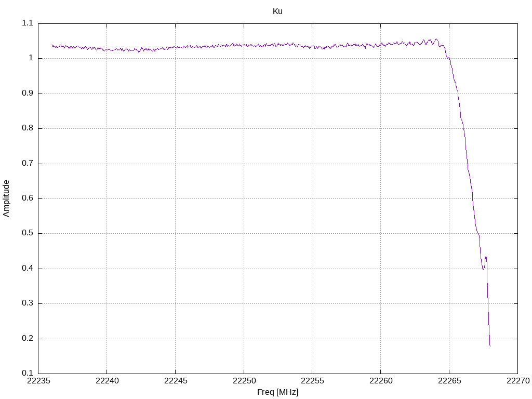Click the x-axis tick label 22235
Screen dimensions: 532x399
[x=38, y=381]
